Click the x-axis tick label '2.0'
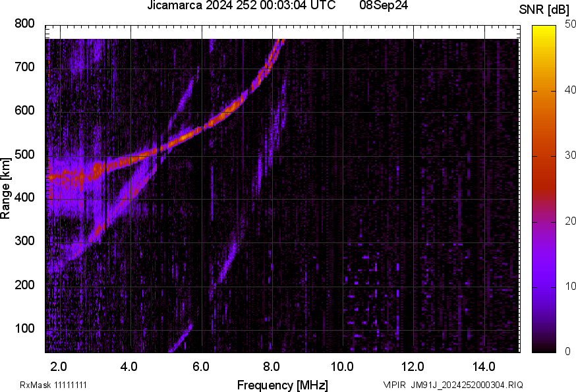 click(x=59, y=367)
